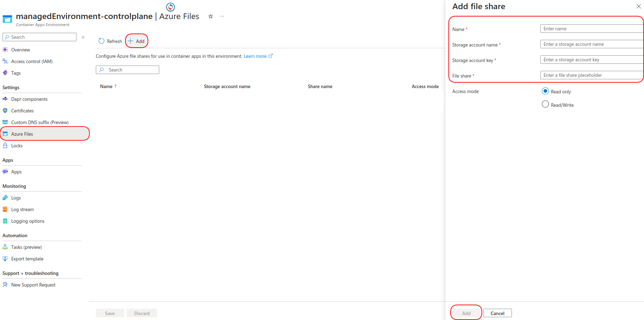The image size is (644, 320).
Task: Click the Export template icon
Action: [x=5, y=259]
